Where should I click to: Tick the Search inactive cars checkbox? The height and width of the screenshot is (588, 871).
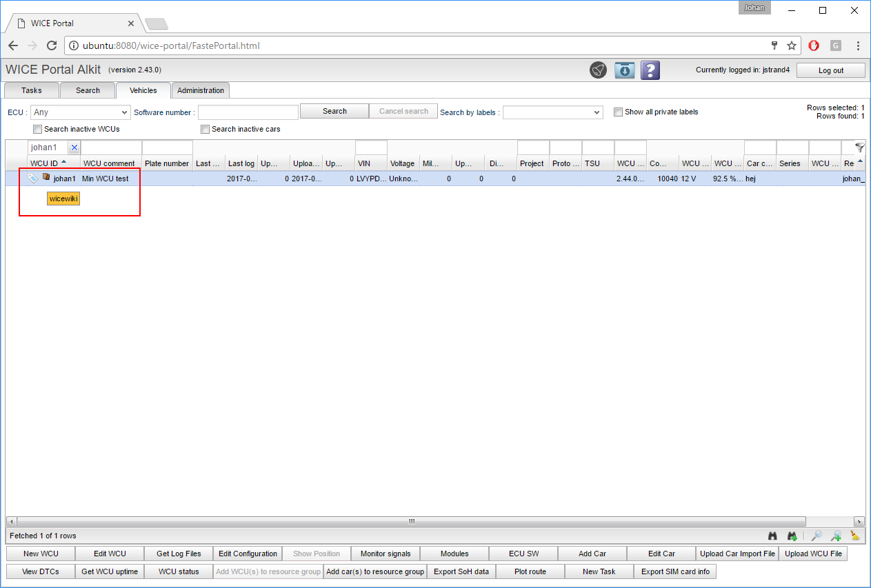[205, 129]
